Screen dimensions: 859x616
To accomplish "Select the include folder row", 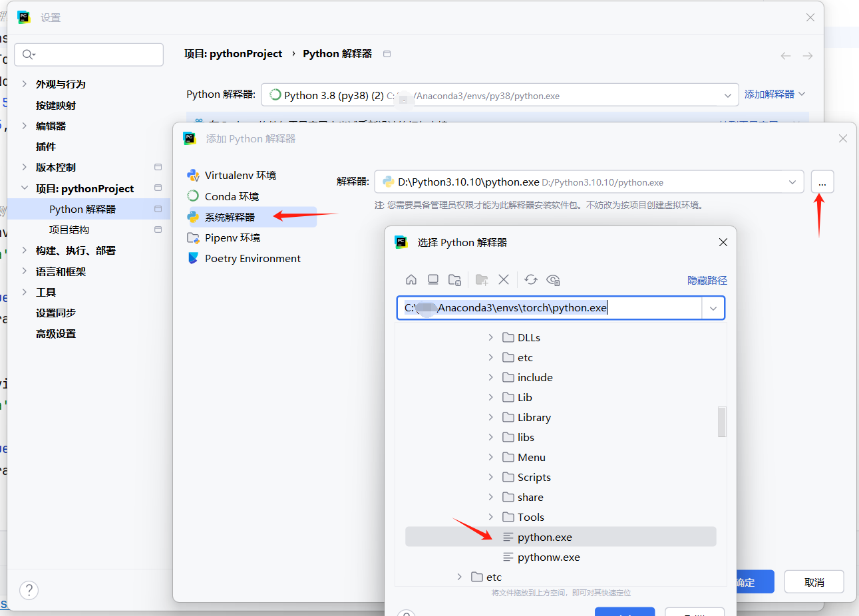I will [x=561, y=377].
